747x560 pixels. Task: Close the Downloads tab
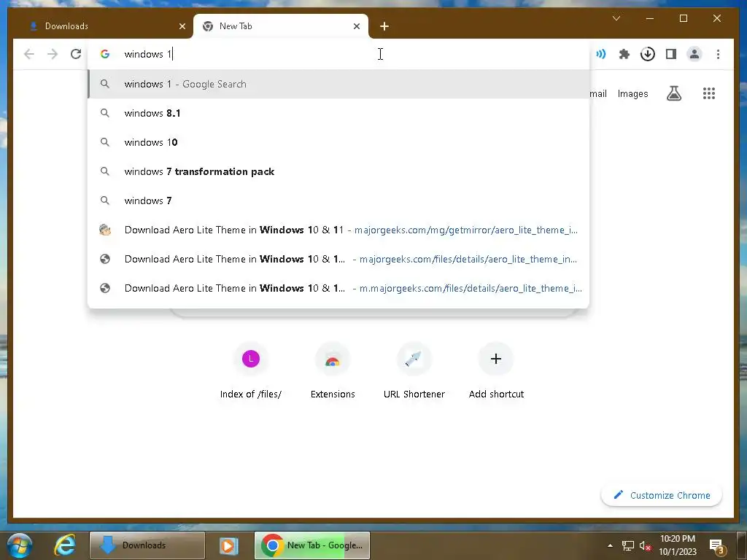182,26
